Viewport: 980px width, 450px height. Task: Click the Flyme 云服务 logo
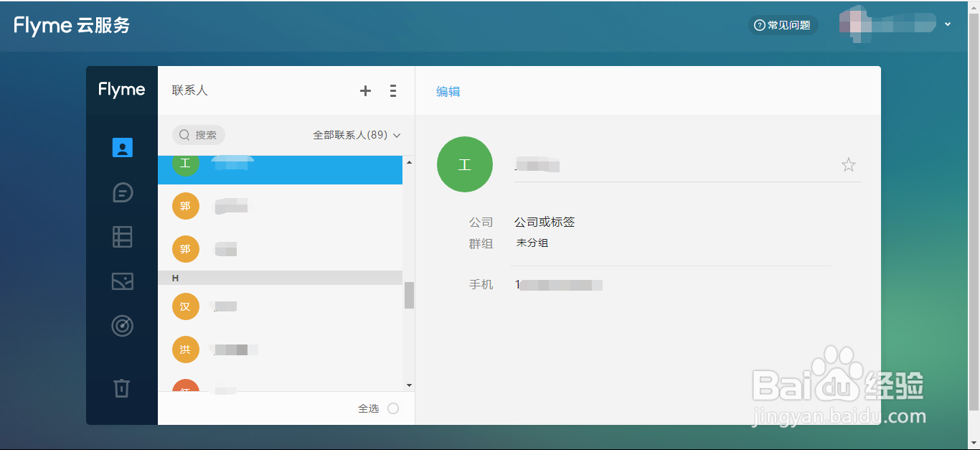click(70, 25)
